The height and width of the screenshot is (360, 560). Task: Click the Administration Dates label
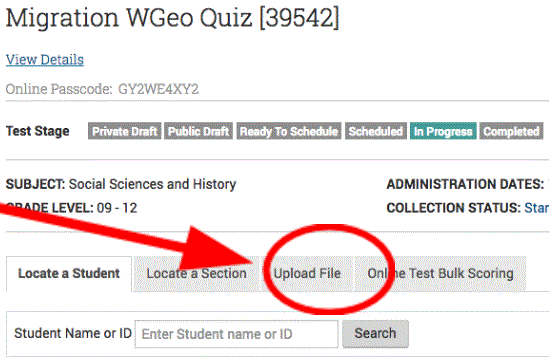(465, 184)
